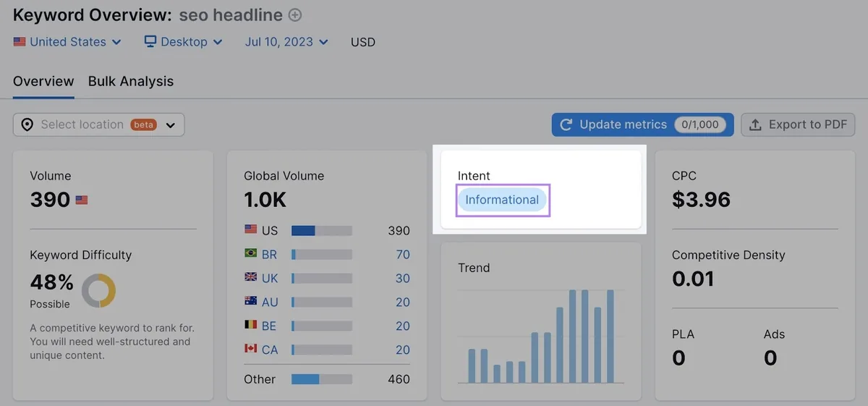Click the tallest last Trend chart bar

[x=610, y=337]
